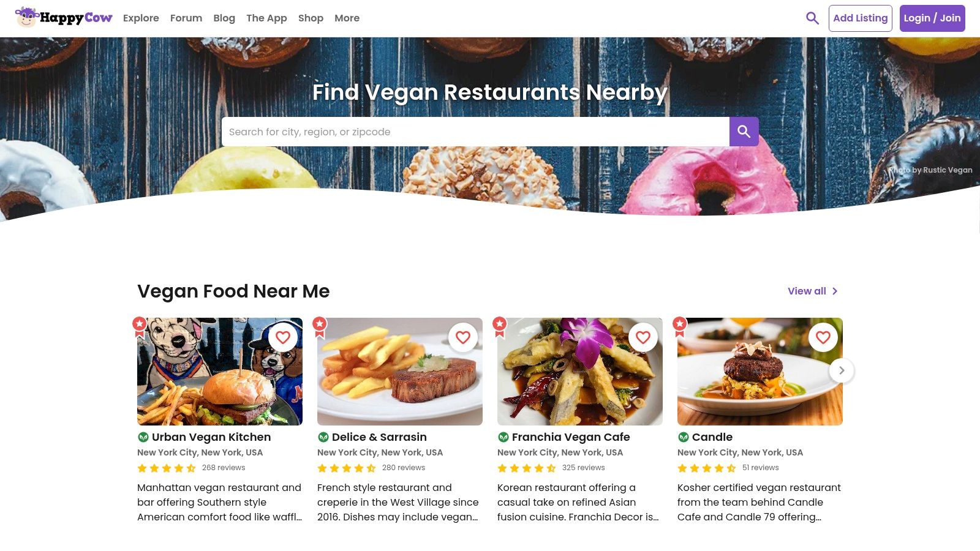Follow the View all link

813,291
